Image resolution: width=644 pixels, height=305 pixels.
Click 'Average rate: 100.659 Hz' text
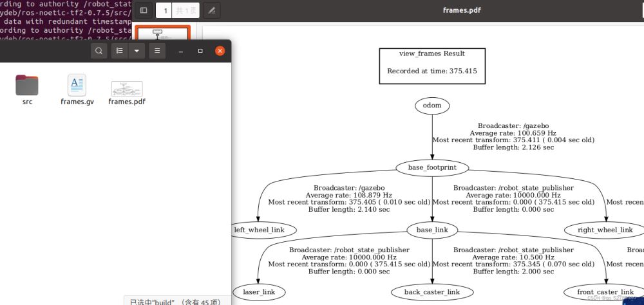513,133
